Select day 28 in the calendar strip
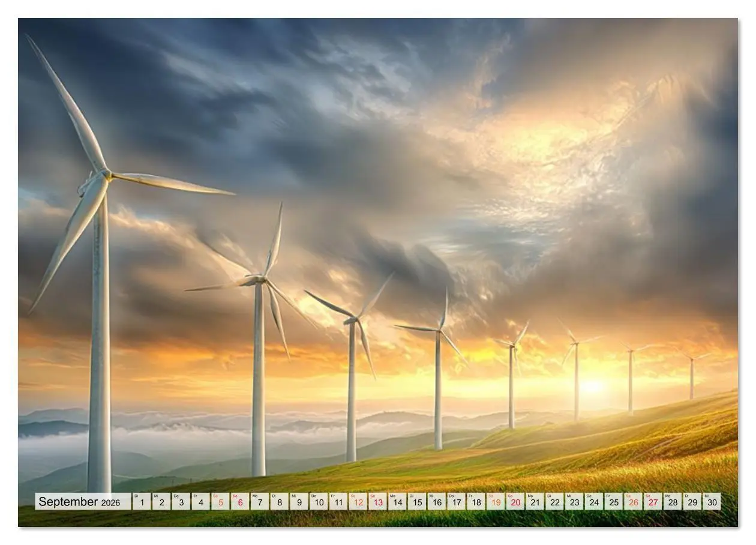Screen dimensions: 756x545 point(673,502)
